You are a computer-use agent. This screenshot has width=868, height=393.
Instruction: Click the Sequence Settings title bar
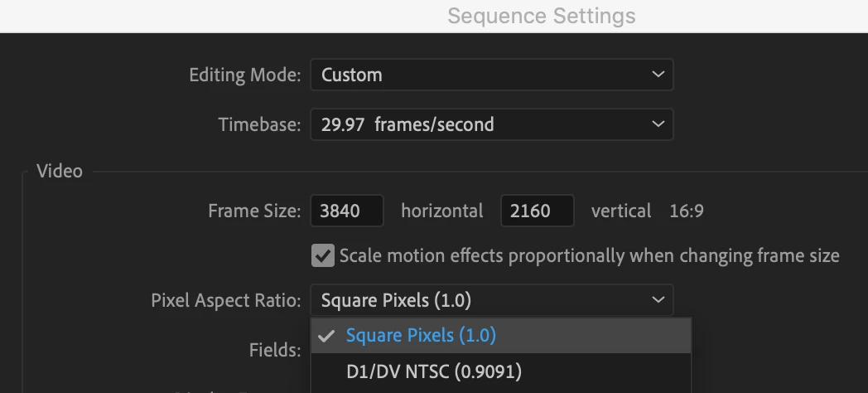click(x=542, y=16)
